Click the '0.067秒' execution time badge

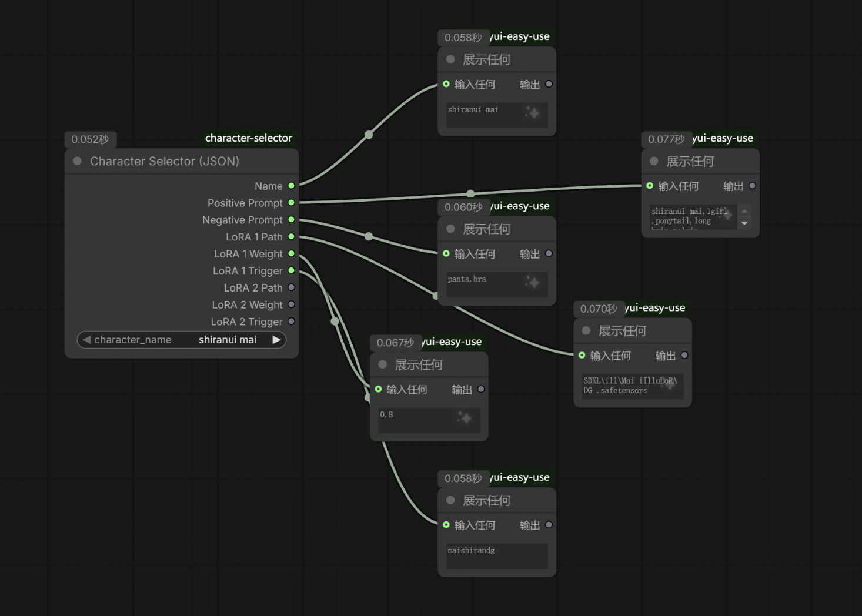[x=395, y=343]
